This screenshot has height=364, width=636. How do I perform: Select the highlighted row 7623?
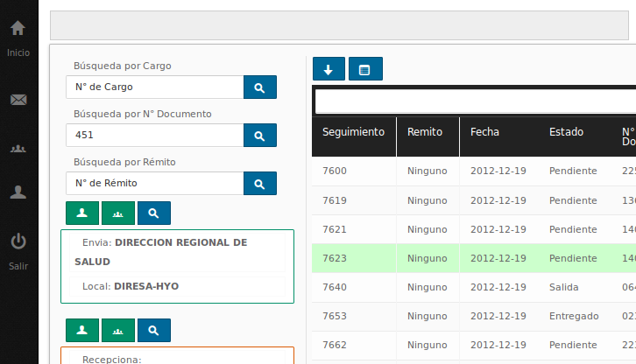pos(473,259)
